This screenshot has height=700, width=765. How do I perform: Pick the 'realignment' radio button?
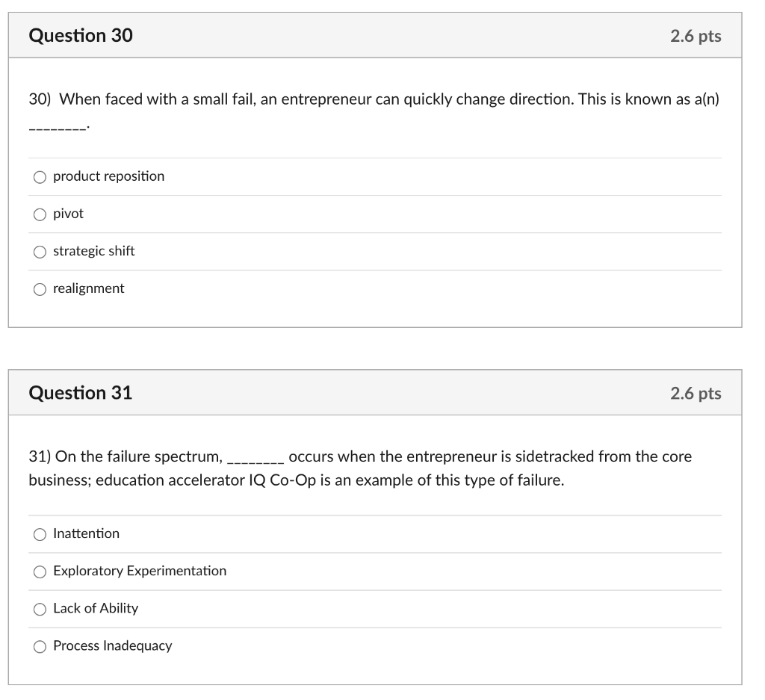(x=40, y=289)
